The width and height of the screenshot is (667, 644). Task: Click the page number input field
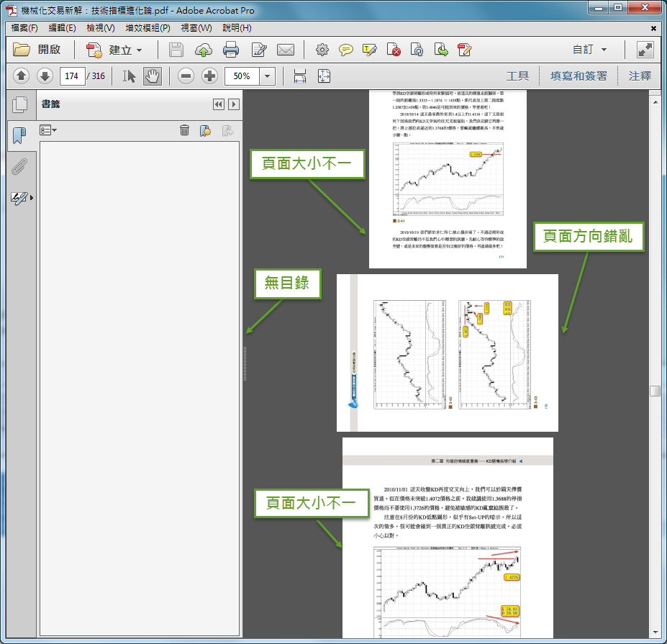click(72, 76)
